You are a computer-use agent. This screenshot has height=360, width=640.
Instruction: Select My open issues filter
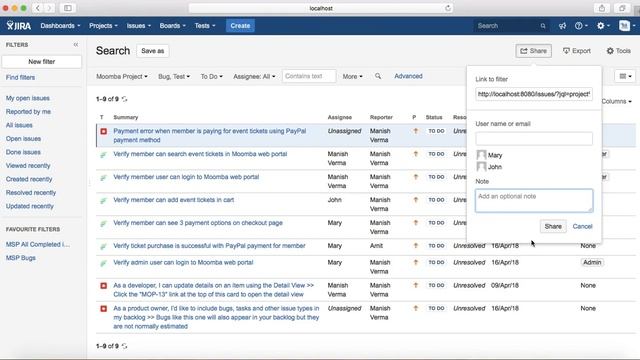click(x=27, y=98)
